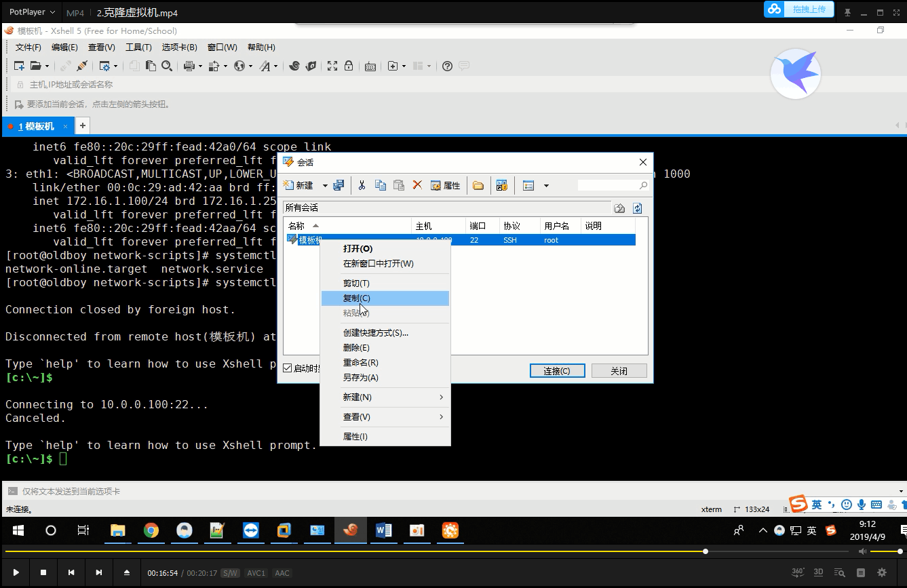Image resolution: width=907 pixels, height=588 pixels.
Task: Choose 复制(C) from the context menu
Action: click(385, 298)
